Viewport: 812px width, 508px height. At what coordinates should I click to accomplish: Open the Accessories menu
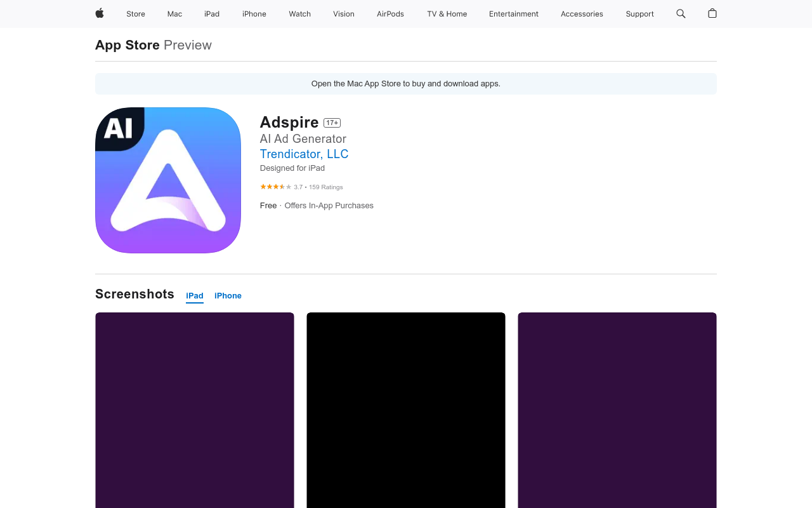(582, 14)
